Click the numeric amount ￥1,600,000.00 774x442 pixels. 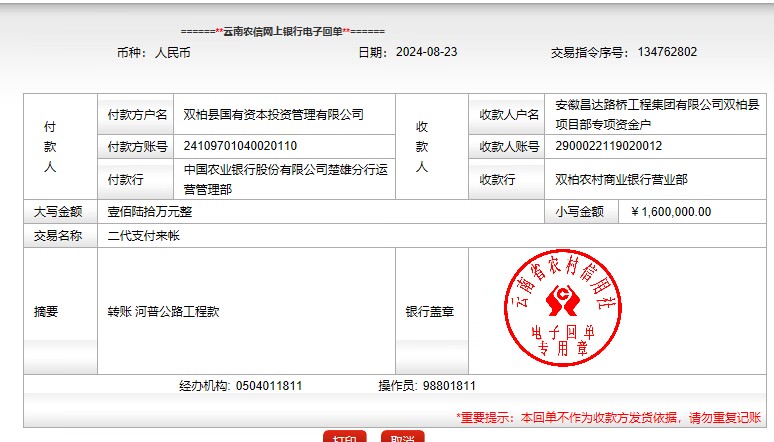click(x=671, y=212)
